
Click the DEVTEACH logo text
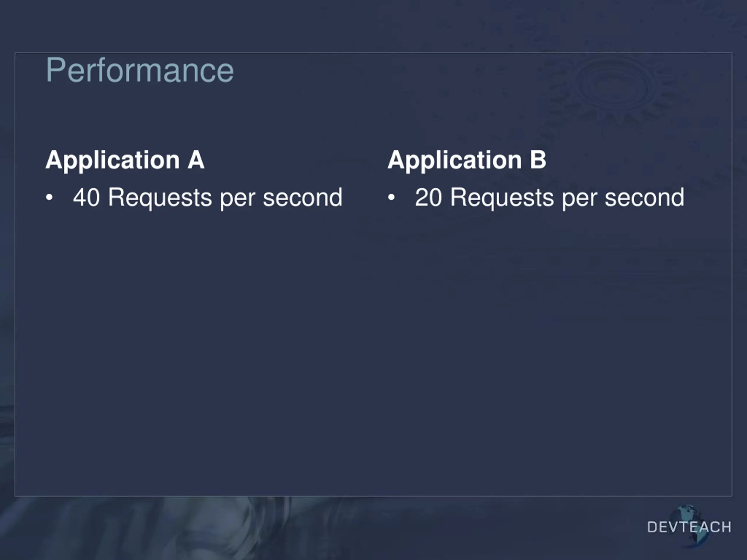point(689,527)
